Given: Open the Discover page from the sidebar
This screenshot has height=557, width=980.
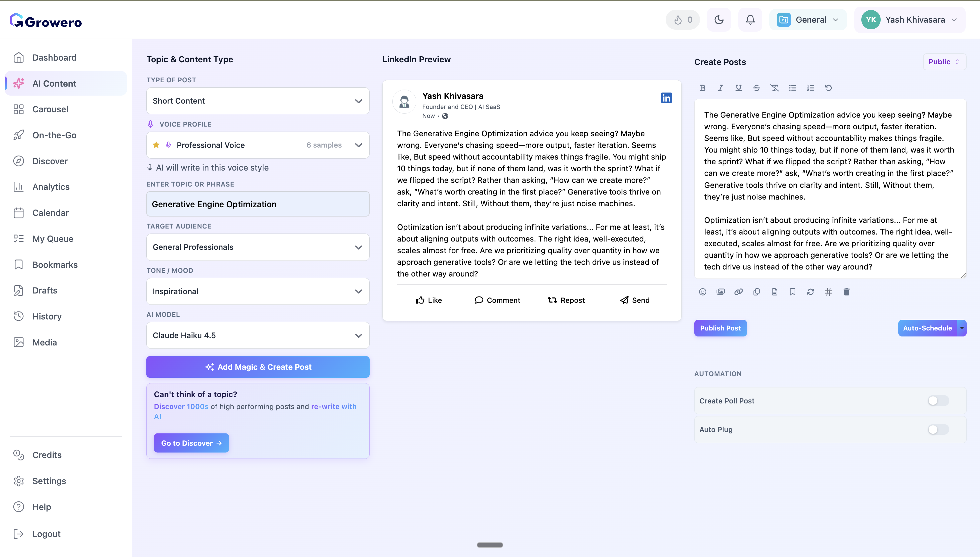Looking at the screenshot, I should point(50,161).
